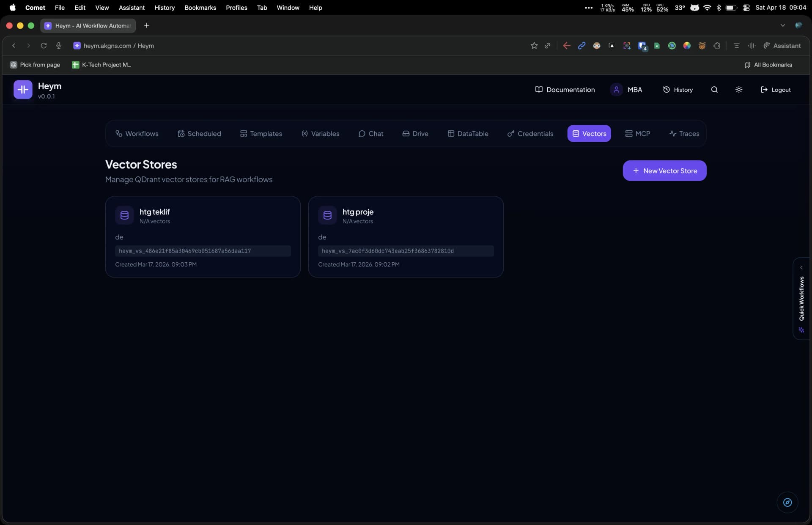Activate the microphone voice input

point(58,46)
